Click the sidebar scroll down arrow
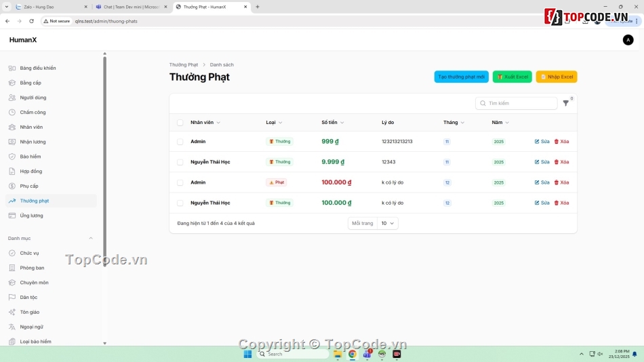The image size is (644, 362). [x=104, y=343]
